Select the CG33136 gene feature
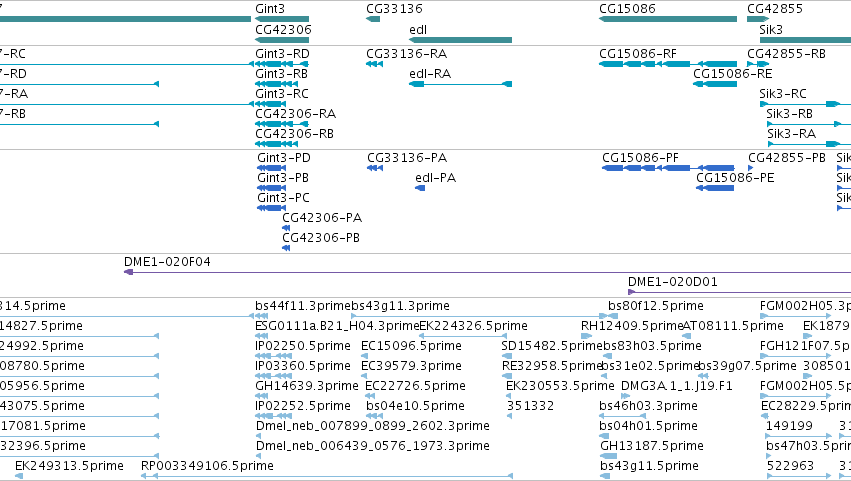 click(373, 19)
